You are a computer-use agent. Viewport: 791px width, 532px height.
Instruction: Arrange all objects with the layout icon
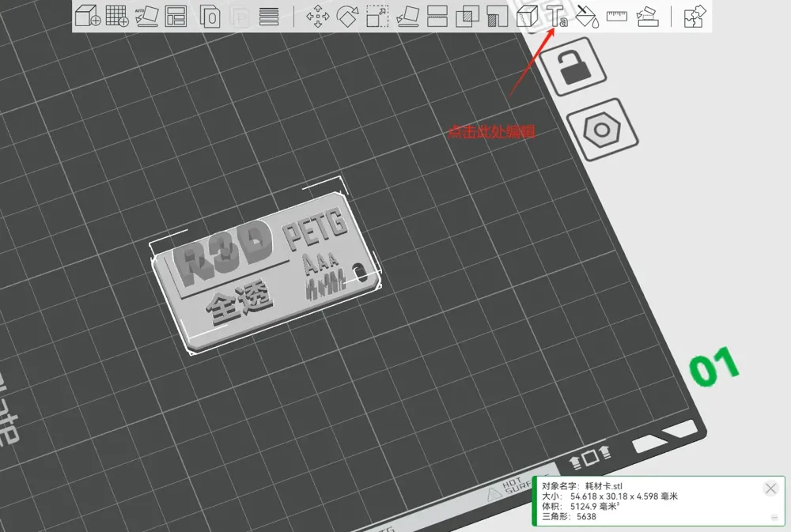pyautogui.click(x=176, y=16)
